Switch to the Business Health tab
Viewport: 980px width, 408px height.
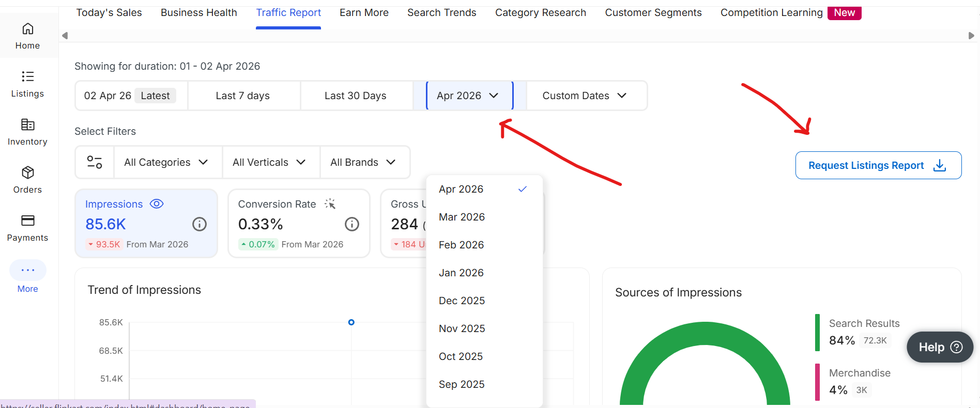(199, 12)
